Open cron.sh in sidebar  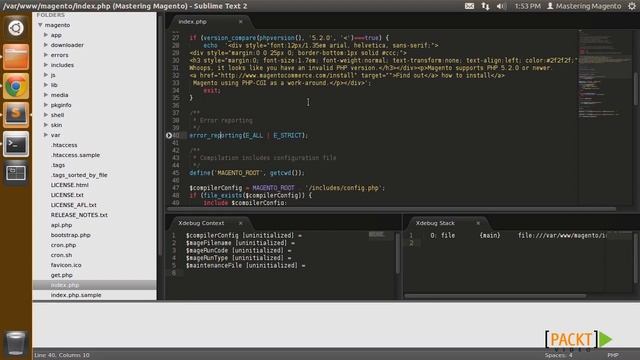(61, 255)
